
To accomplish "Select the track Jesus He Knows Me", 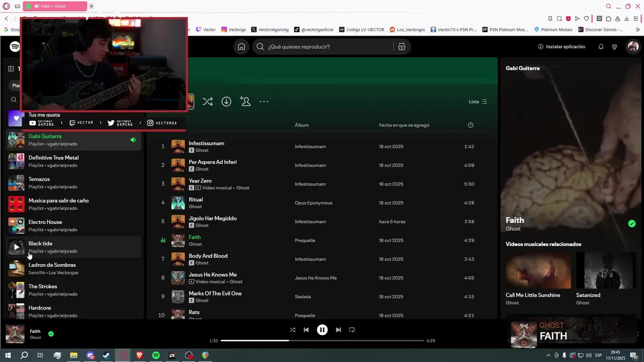I will click(x=212, y=275).
